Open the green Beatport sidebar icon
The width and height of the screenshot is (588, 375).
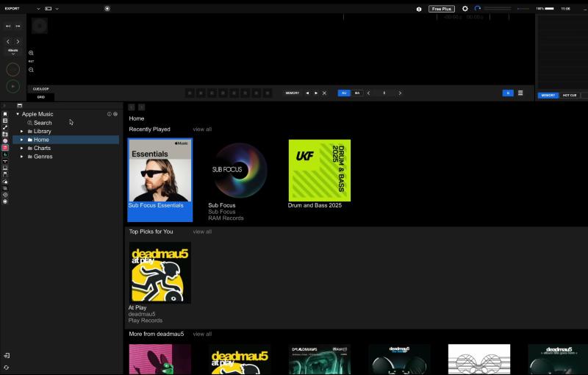[x=5, y=154]
